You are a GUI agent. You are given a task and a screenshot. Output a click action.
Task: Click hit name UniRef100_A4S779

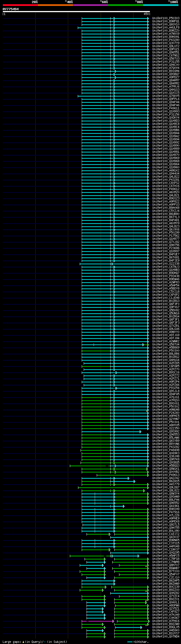[166, 484]
